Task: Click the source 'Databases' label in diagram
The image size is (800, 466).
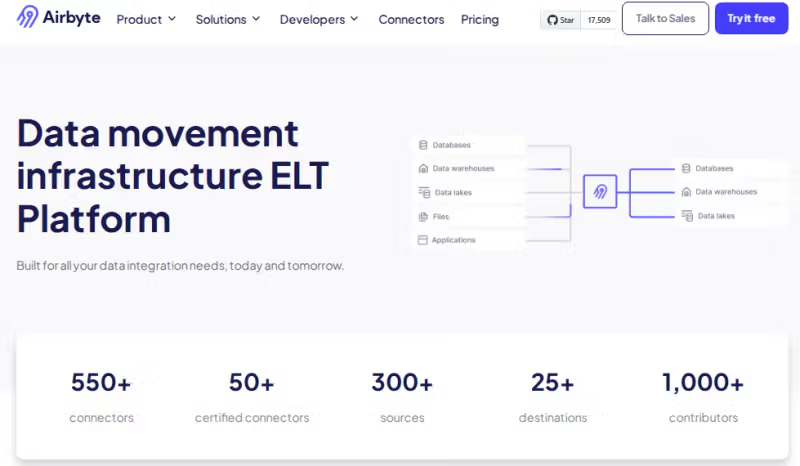Action: pyautogui.click(x=452, y=145)
